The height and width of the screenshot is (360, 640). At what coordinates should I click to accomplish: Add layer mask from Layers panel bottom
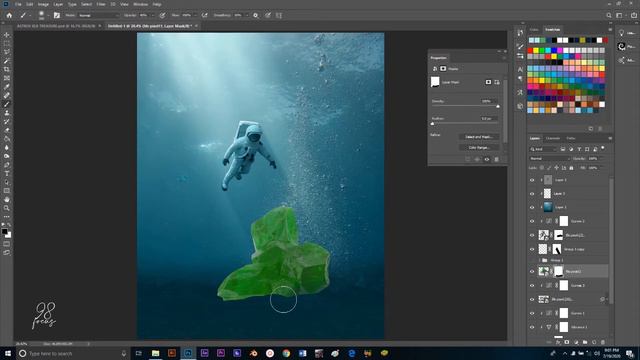point(567,342)
